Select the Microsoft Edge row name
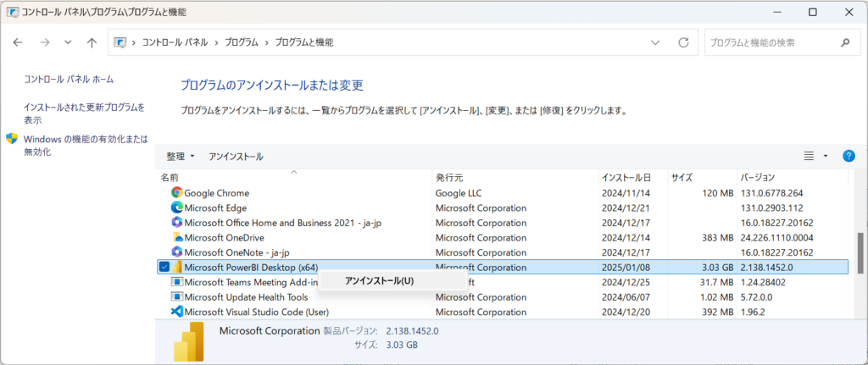Screen dimensions: 868x365 tap(215, 208)
